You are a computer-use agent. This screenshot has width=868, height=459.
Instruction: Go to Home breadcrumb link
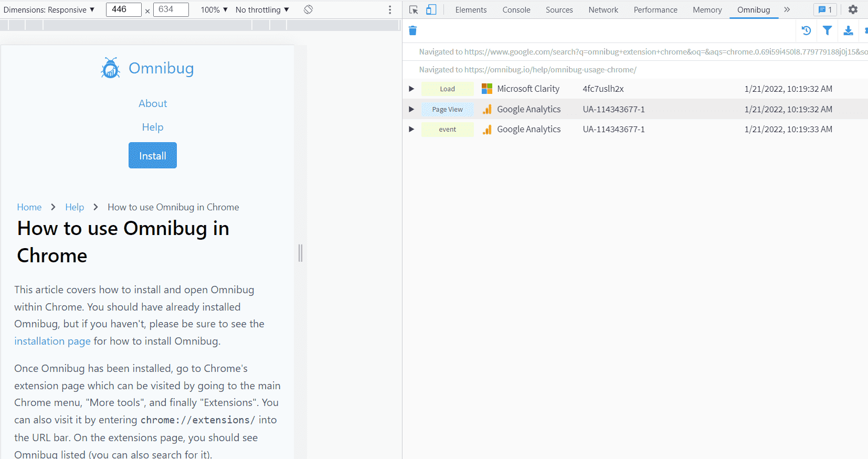(29, 207)
